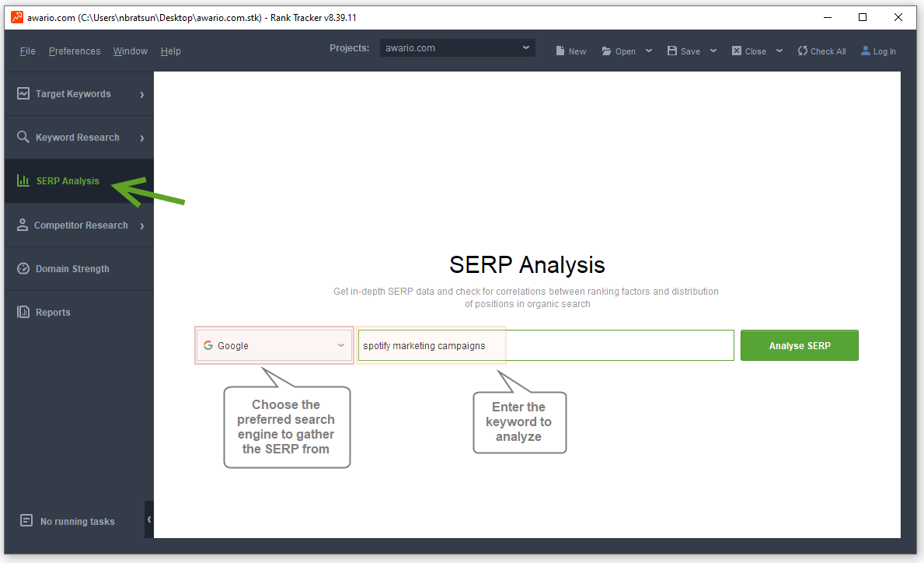Screen dimensions: 924x563
Task: Click the Check All button label
Action: pos(828,51)
